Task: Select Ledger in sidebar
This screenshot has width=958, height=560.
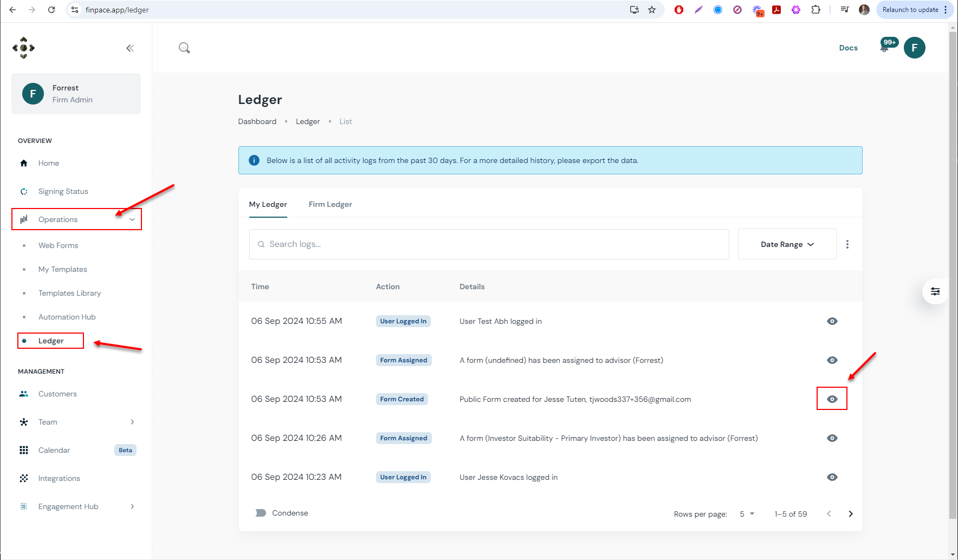Action: 51,341
